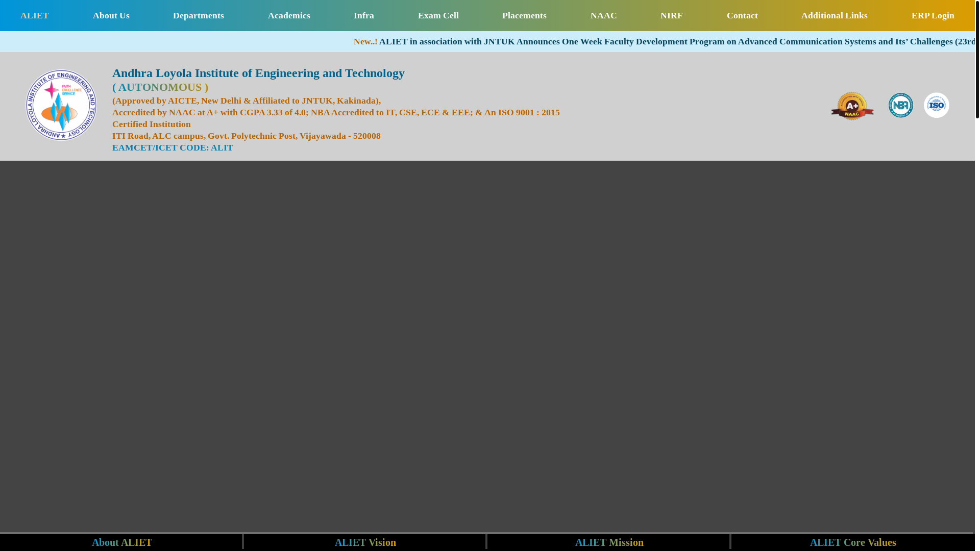This screenshot has width=980, height=551.
Task: Expand the Additional Links menu
Action: [835, 15]
